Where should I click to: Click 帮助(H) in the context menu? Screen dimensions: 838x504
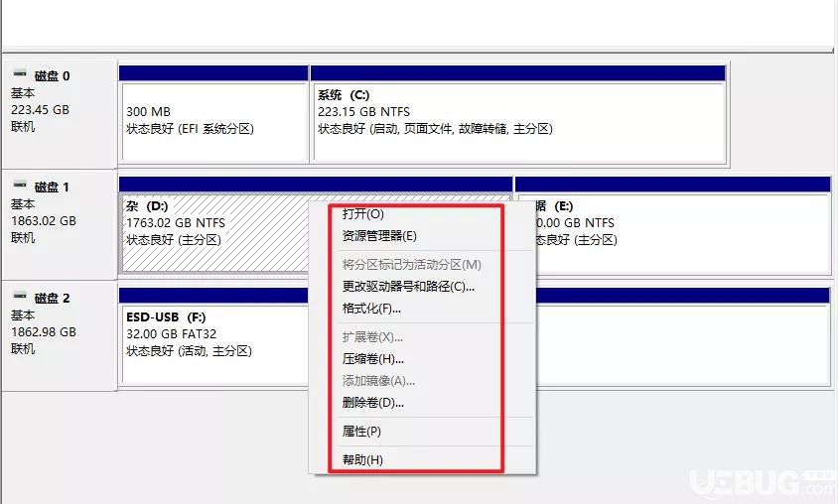(362, 459)
